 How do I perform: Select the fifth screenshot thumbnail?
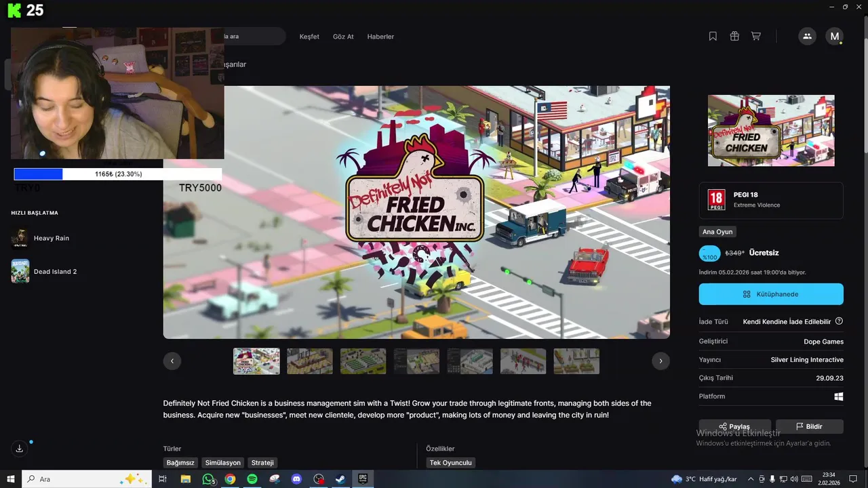[470, 361]
